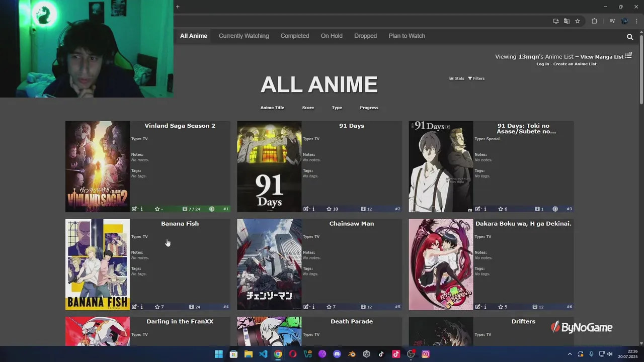The width and height of the screenshot is (644, 362).
Task: Sort the list by Score
Action: [308, 108]
